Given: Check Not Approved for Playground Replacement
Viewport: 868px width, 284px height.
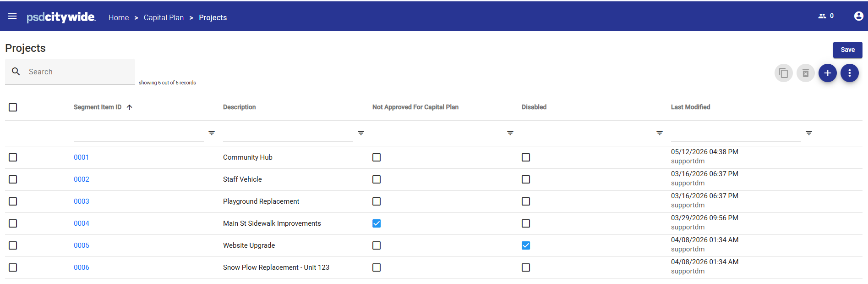Looking at the screenshot, I should (377, 201).
